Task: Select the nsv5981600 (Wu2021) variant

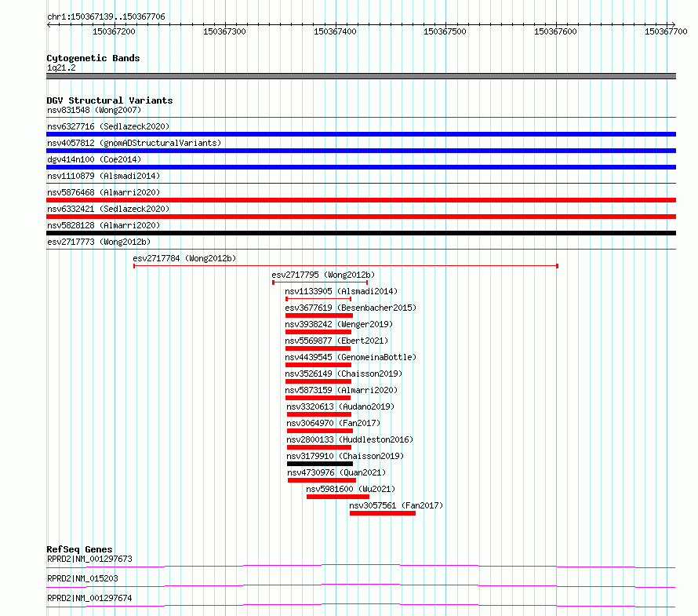Action: click(351, 489)
